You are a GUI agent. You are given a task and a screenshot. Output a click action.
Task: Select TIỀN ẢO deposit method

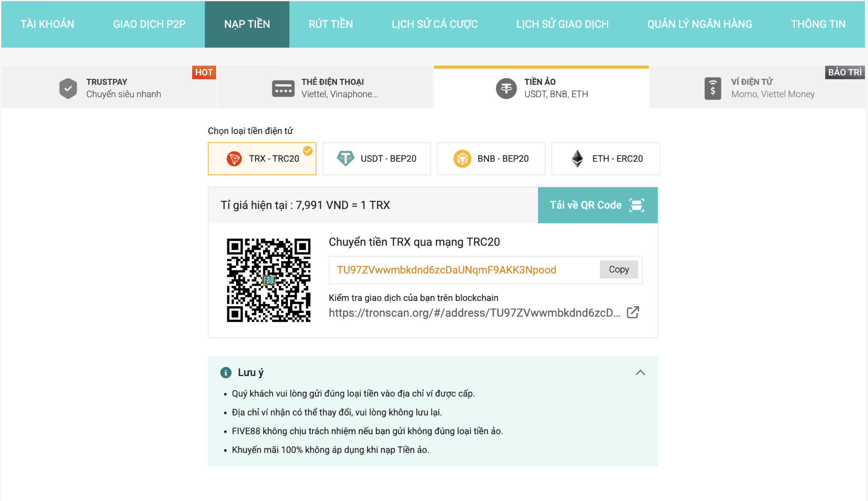[541, 87]
